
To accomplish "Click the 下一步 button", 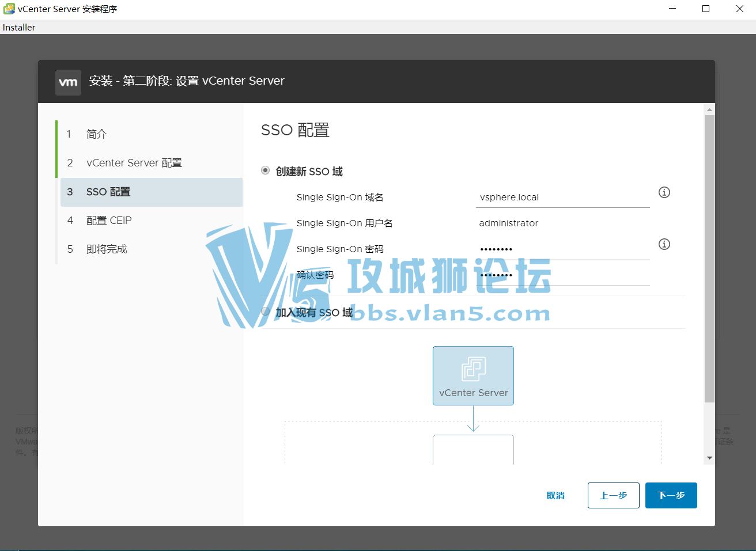I will tap(671, 495).
